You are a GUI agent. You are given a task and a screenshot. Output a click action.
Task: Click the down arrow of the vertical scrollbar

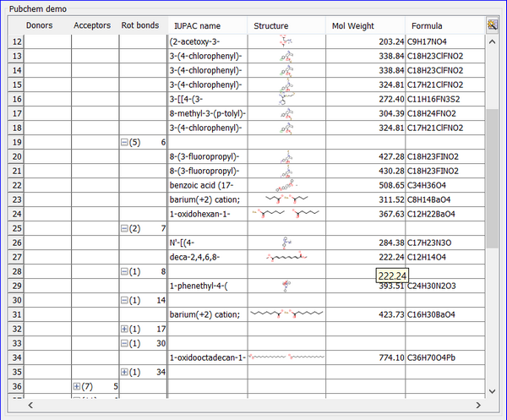coord(492,391)
